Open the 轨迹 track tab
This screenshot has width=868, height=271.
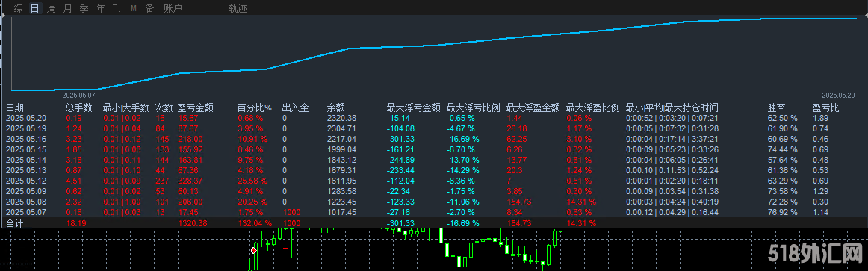238,8
